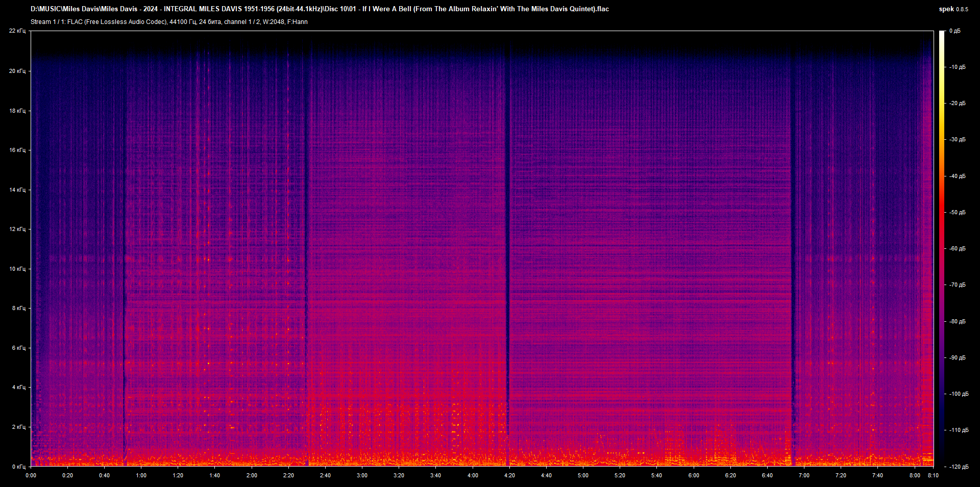Click the '4:00' time axis label
This screenshot has width=980, height=487.
click(473, 475)
